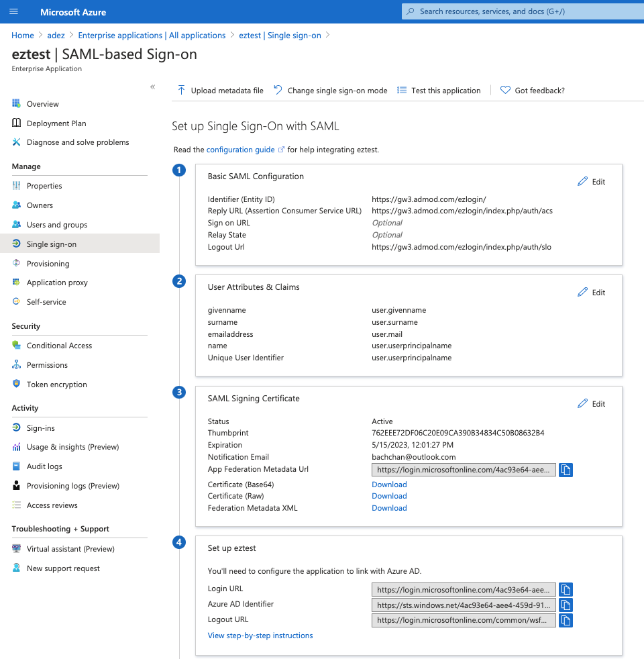Open View step-by-step instructions
644x659 pixels.
tap(260, 636)
